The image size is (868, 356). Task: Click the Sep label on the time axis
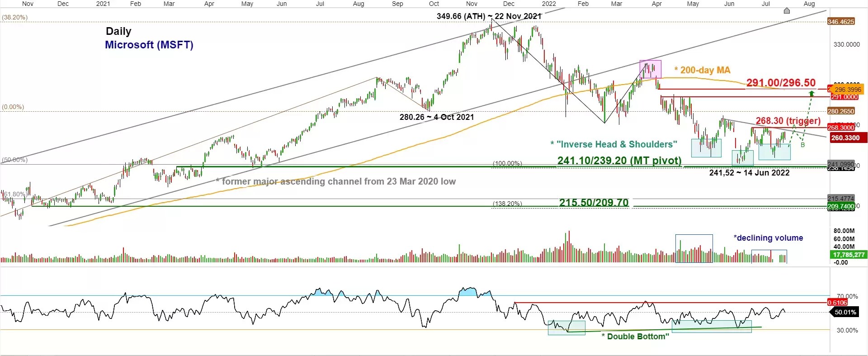[397, 4]
